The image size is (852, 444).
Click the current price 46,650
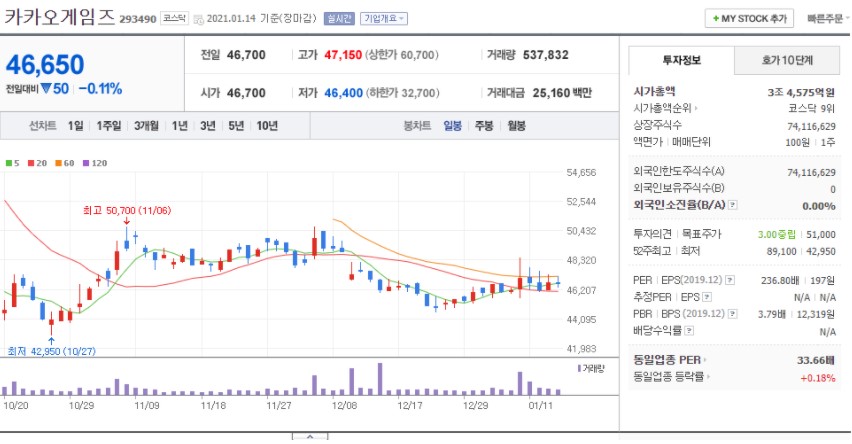pyautogui.click(x=45, y=65)
